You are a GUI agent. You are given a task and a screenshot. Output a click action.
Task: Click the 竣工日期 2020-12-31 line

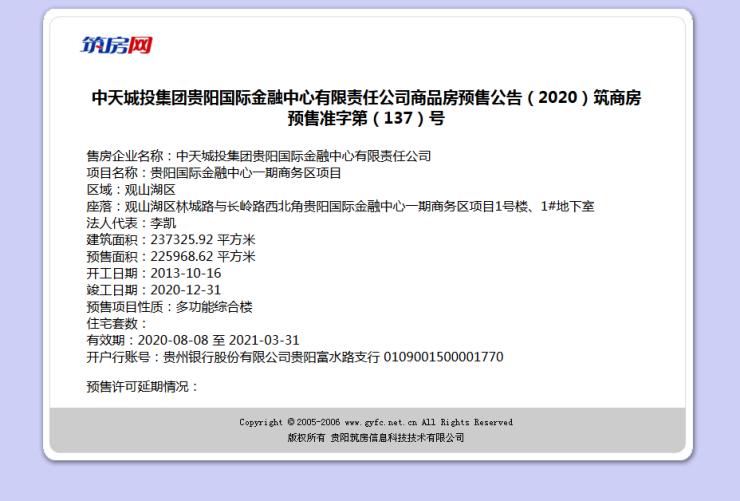click(154, 290)
